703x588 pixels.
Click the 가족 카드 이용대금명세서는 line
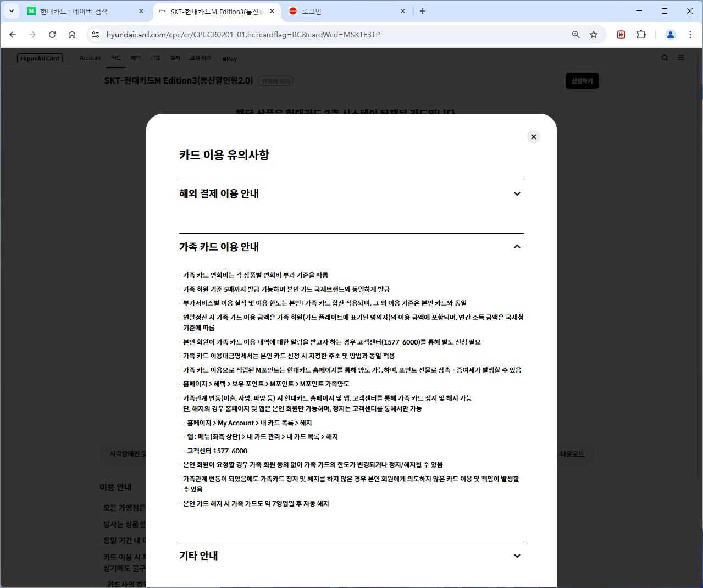289,356
